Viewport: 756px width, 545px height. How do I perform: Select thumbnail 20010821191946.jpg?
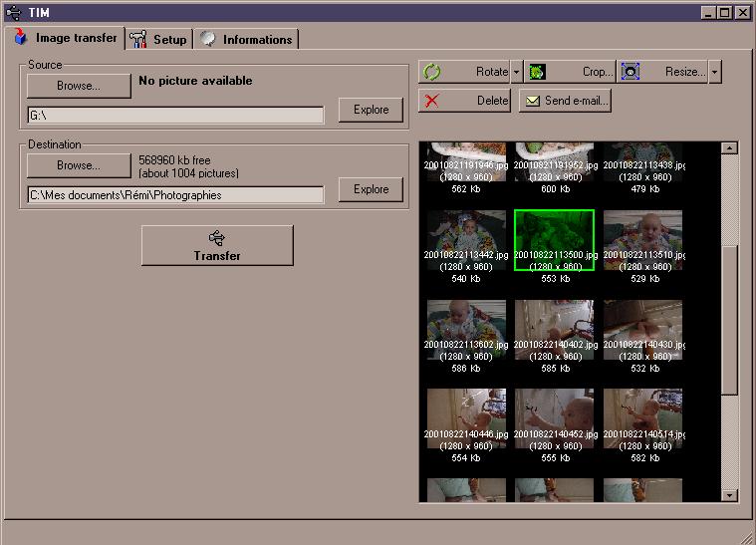click(466, 161)
